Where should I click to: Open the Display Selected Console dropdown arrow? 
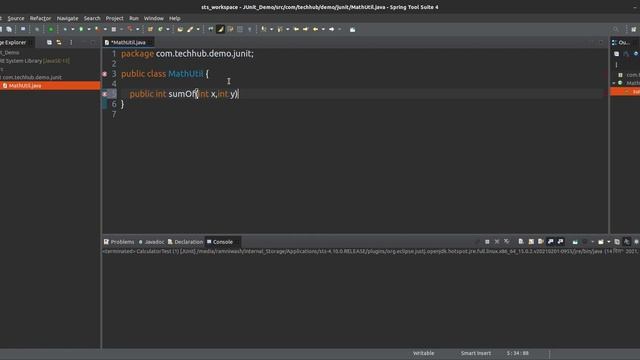(593, 242)
